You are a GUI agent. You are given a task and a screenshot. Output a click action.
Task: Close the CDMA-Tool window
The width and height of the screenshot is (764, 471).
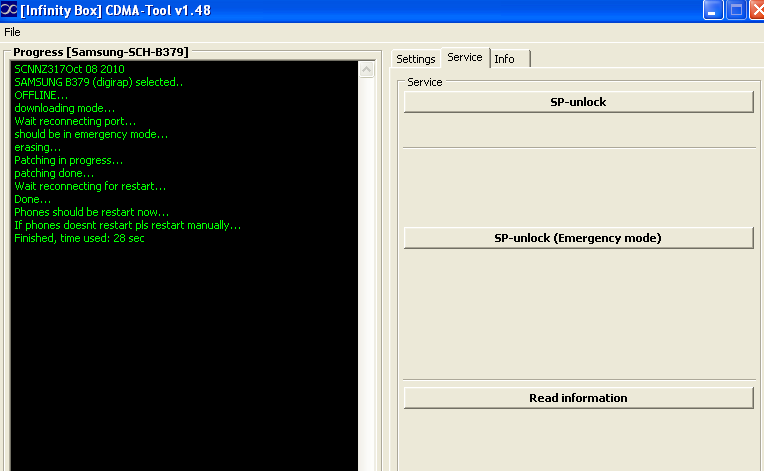pyautogui.click(x=757, y=10)
